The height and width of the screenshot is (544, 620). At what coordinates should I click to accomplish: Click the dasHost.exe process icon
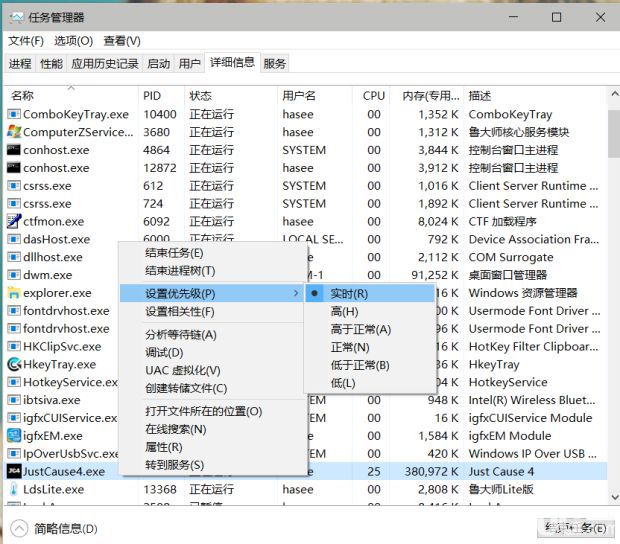pyautogui.click(x=13, y=239)
